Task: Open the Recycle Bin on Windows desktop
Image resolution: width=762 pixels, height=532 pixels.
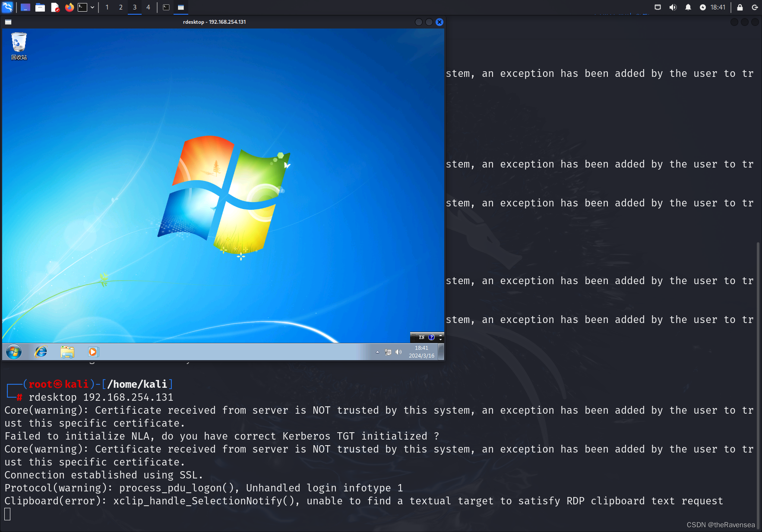Action: (x=19, y=46)
